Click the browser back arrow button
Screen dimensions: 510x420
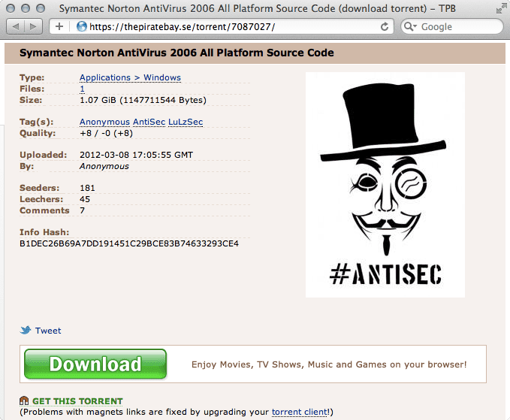tap(15, 27)
